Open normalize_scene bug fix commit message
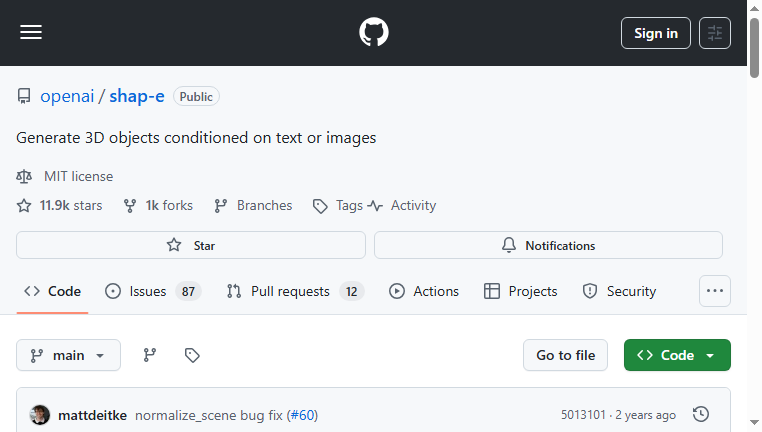Screen dimensions: 762x432 208,415
